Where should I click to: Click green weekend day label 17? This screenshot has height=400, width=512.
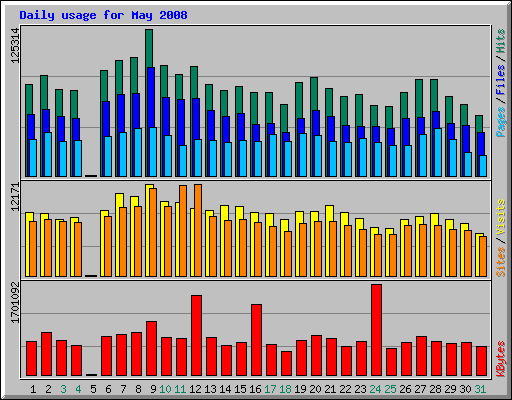[x=270, y=389]
